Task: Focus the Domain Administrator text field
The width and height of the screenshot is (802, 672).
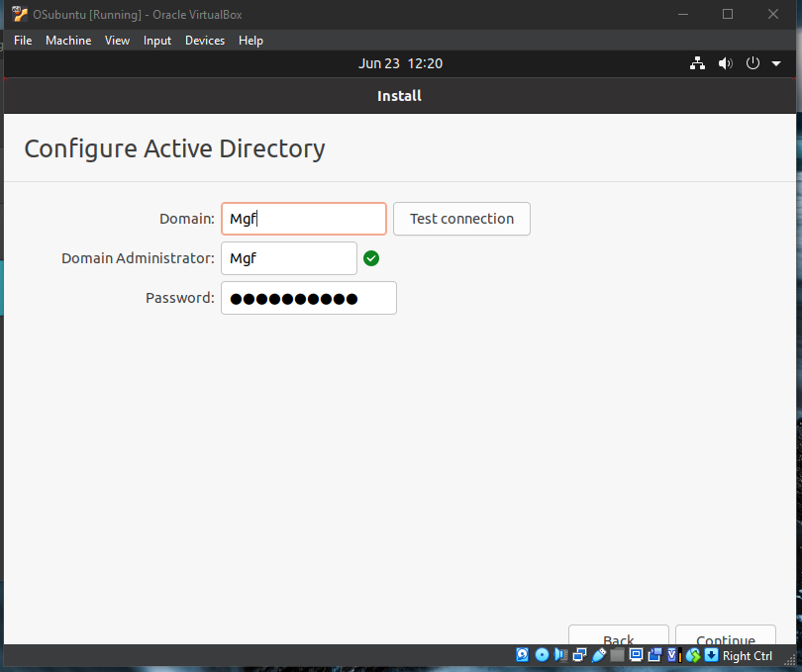Action: click(288, 258)
